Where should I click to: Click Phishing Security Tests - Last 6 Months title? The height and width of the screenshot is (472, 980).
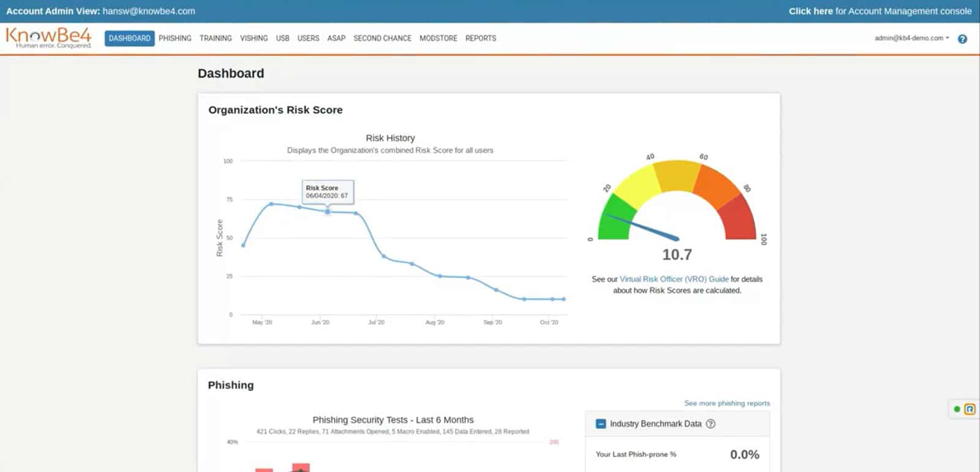[x=393, y=420]
